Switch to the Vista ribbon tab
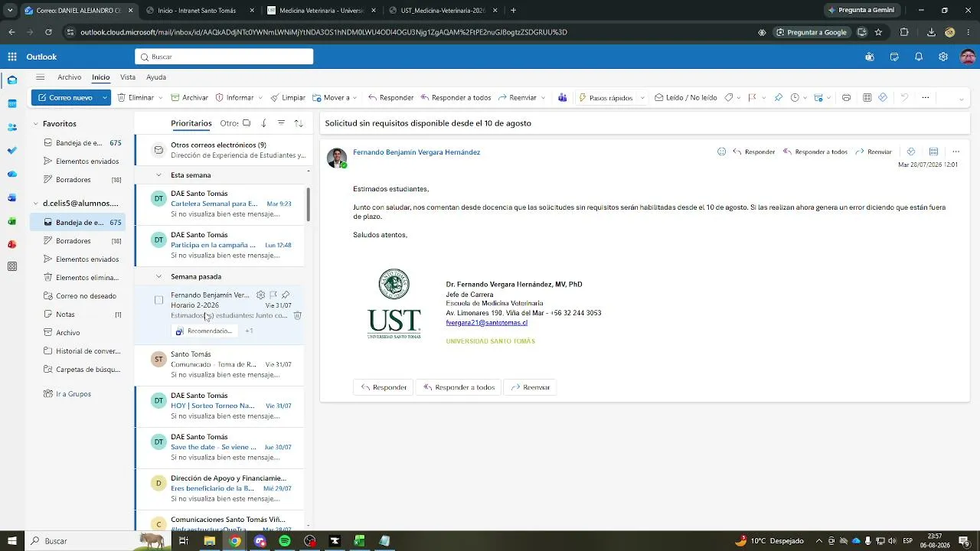The height and width of the screenshot is (551, 980). point(128,77)
